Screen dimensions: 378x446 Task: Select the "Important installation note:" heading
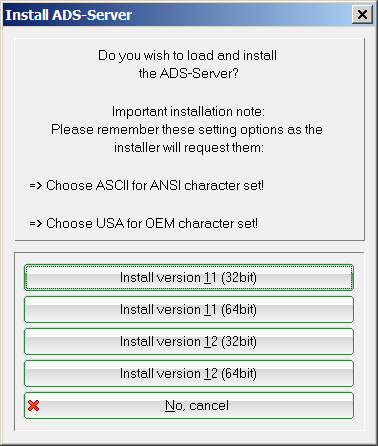[x=188, y=111]
